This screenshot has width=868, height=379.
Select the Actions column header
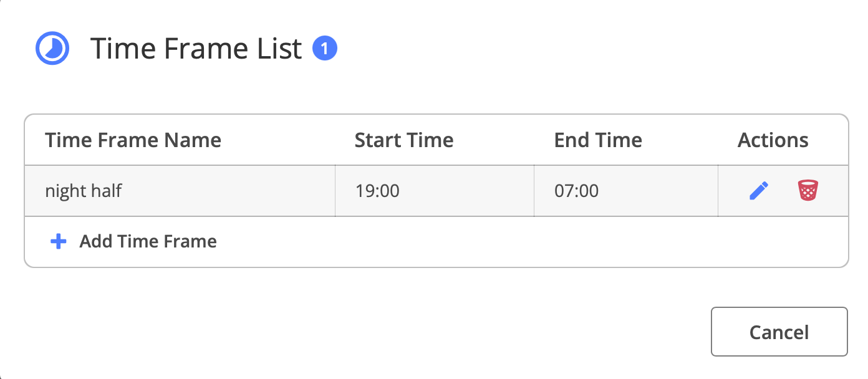click(773, 140)
